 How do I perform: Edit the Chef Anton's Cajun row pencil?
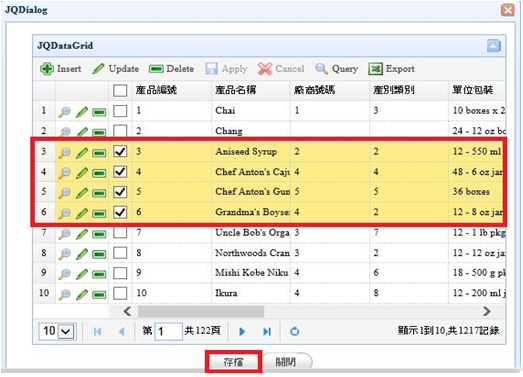[82, 173]
